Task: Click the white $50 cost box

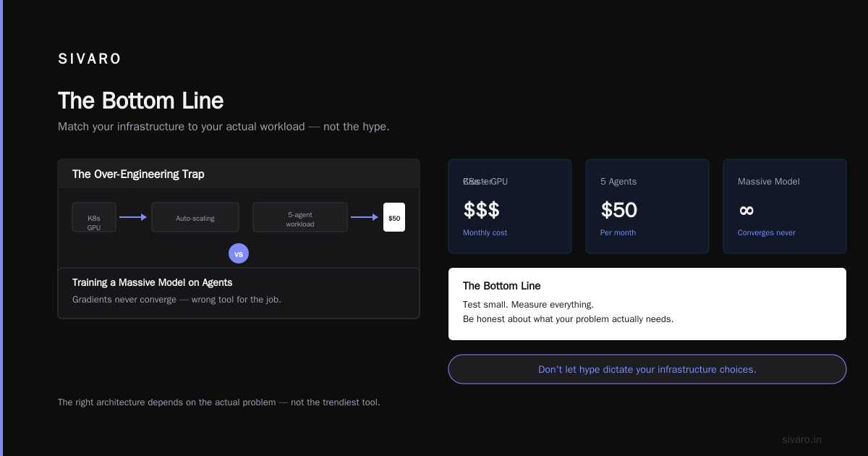Action: (394, 217)
